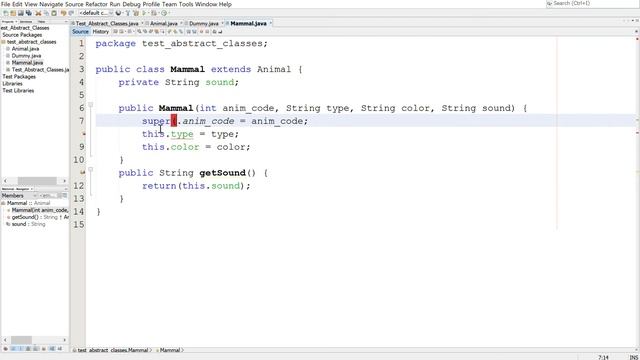
Task: Click the Find Selection editor toolbar icon
Action: [x=139, y=31]
